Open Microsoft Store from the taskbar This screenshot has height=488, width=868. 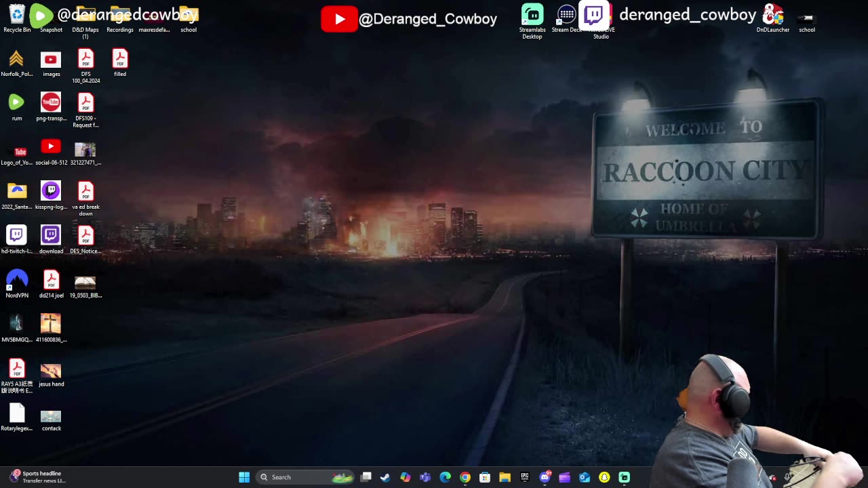485,477
